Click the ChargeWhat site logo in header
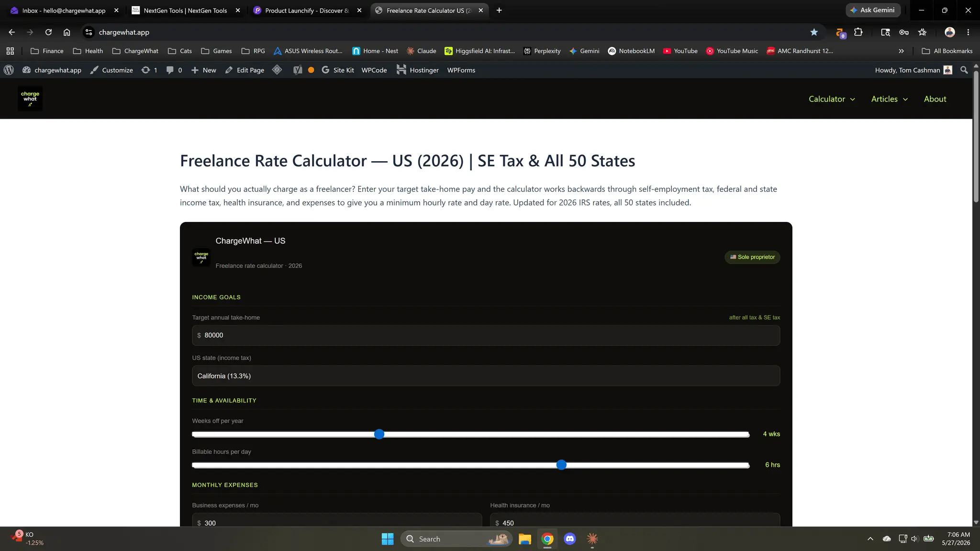The width and height of the screenshot is (980, 551). pos(30,99)
